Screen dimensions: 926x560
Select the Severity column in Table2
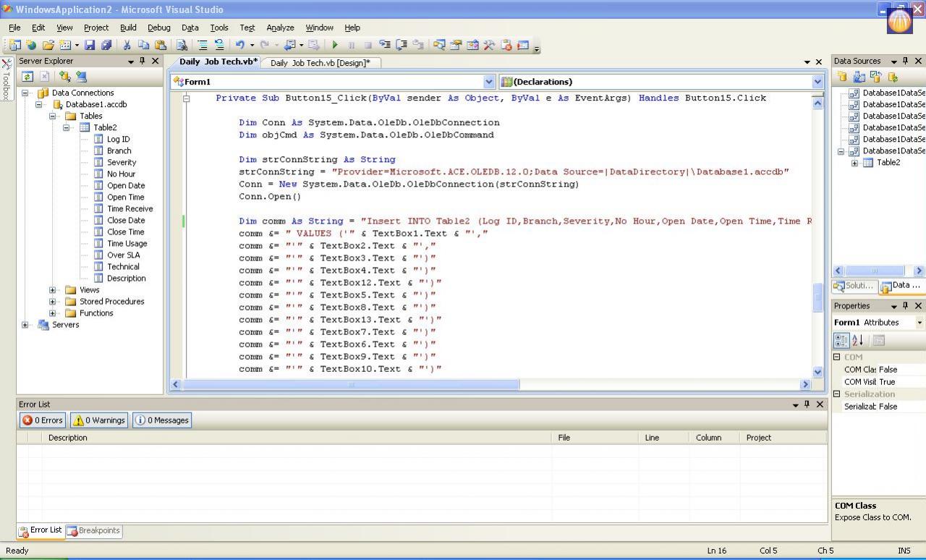tap(122, 162)
